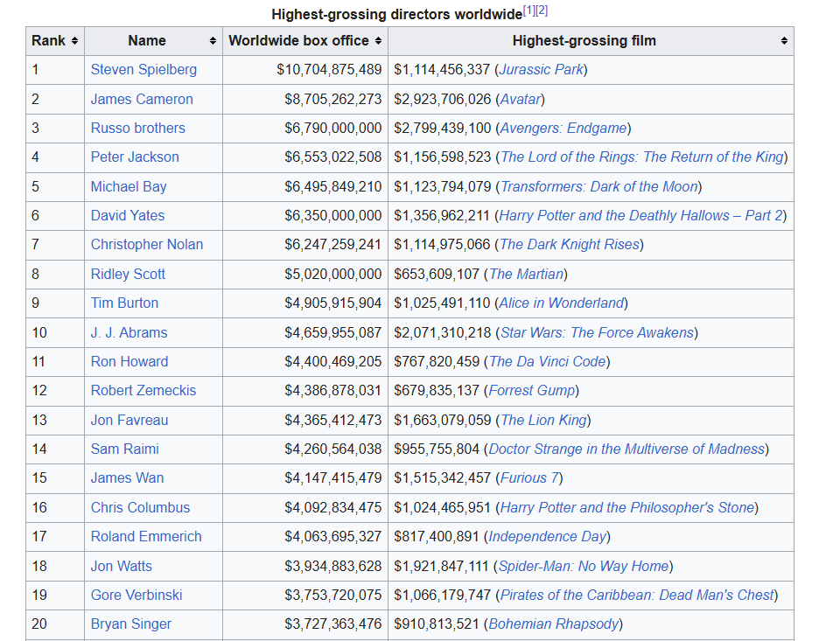The width and height of the screenshot is (840, 641).
Task: Open Deathly Hallows – Part 2 link
Action: click(640, 215)
